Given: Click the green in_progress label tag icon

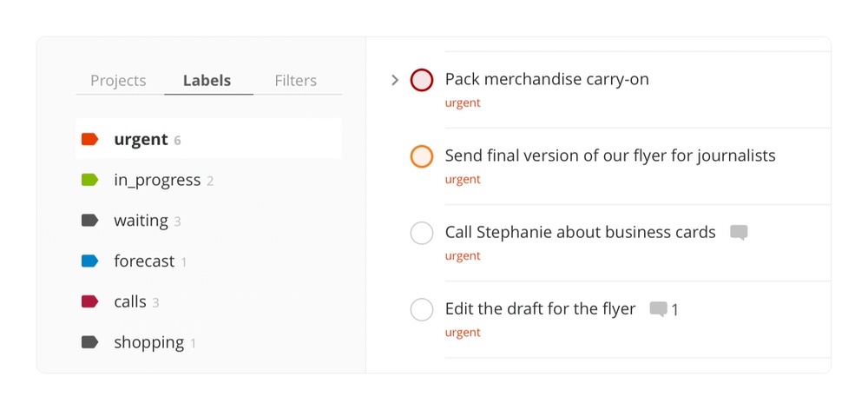Looking at the screenshot, I should click(x=89, y=180).
